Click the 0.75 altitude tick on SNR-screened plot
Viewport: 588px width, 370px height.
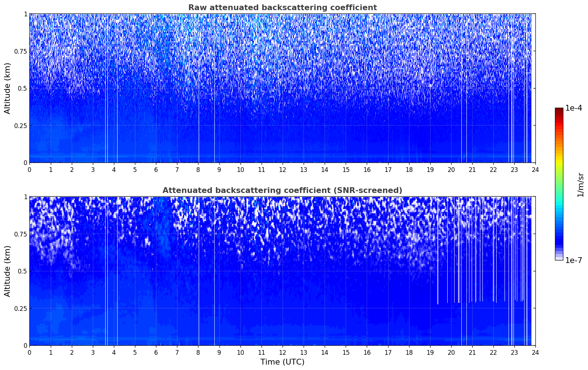click(21, 234)
